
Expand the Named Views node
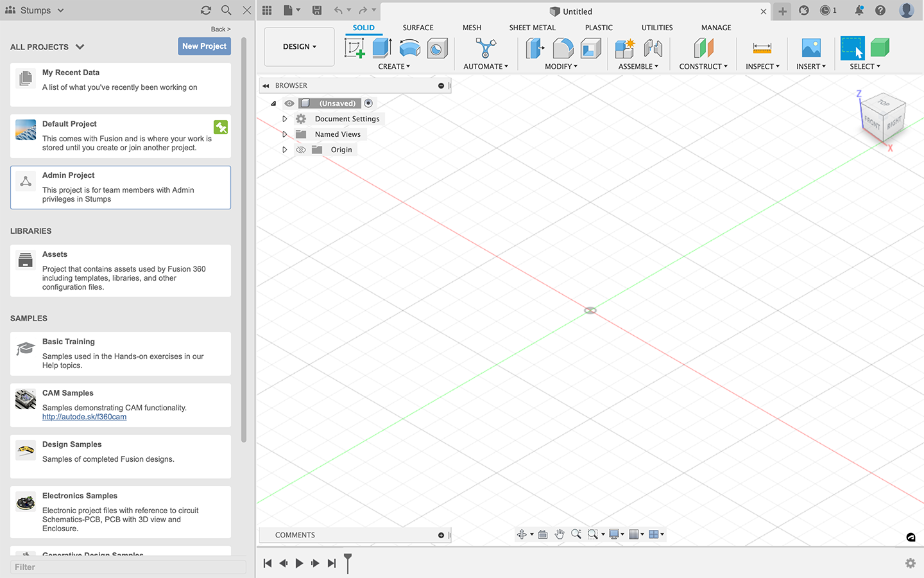[285, 134]
